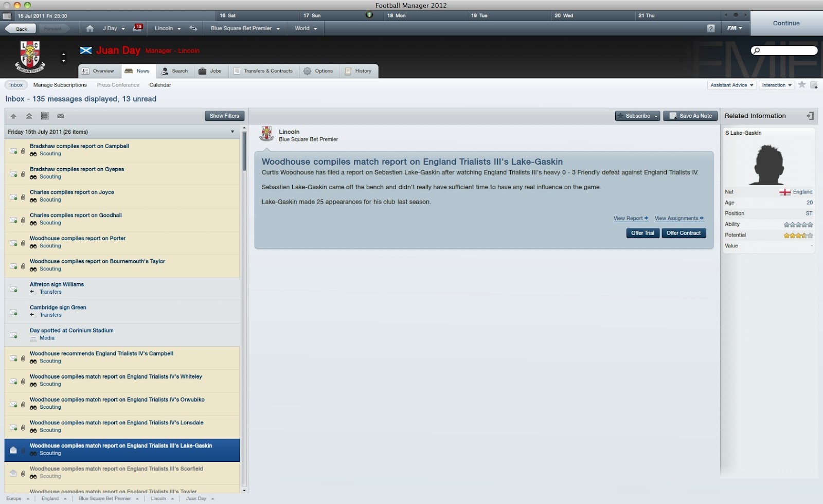Switch to the Transfers & Contracts tab
823x504 pixels.
pyautogui.click(x=263, y=71)
